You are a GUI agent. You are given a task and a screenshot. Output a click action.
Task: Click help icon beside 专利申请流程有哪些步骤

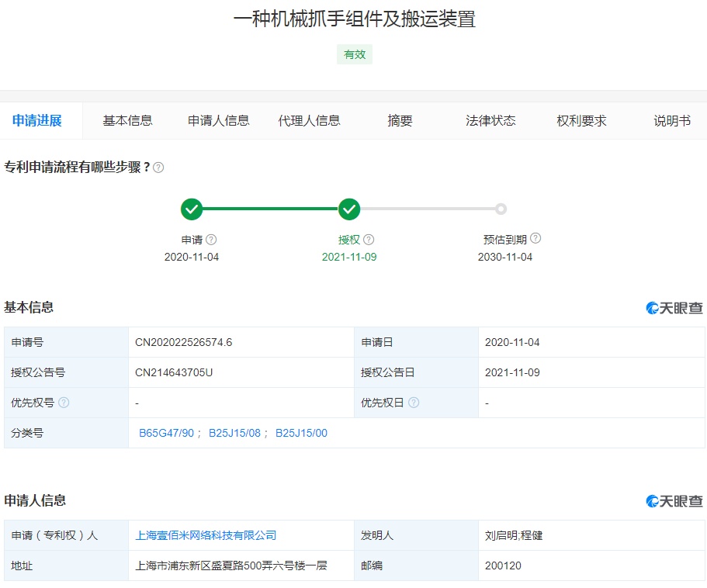click(158, 168)
